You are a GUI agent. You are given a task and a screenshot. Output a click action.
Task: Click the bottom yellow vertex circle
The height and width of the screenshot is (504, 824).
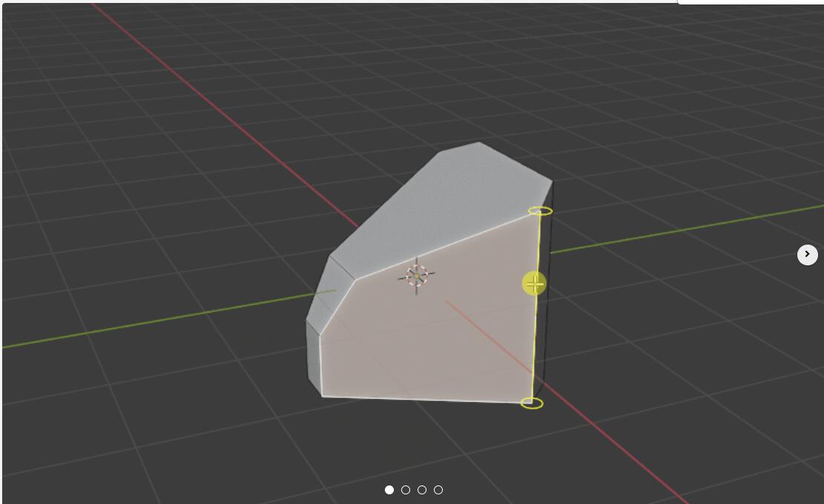coord(532,403)
